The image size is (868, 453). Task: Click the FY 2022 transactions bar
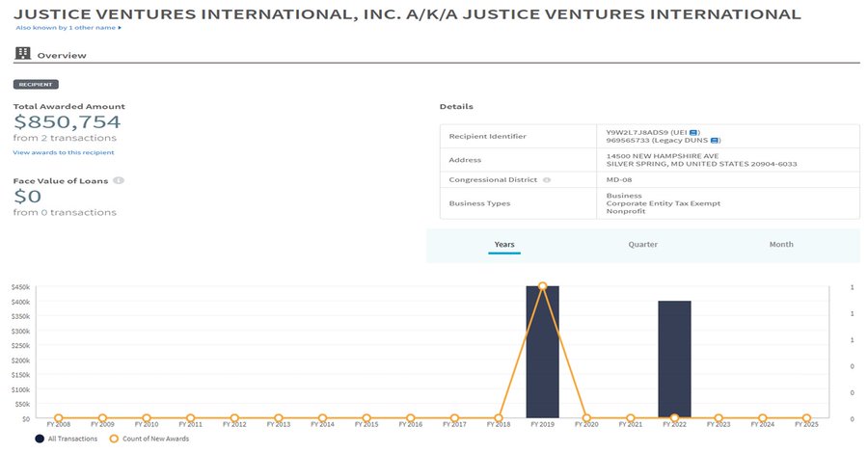coord(674,361)
